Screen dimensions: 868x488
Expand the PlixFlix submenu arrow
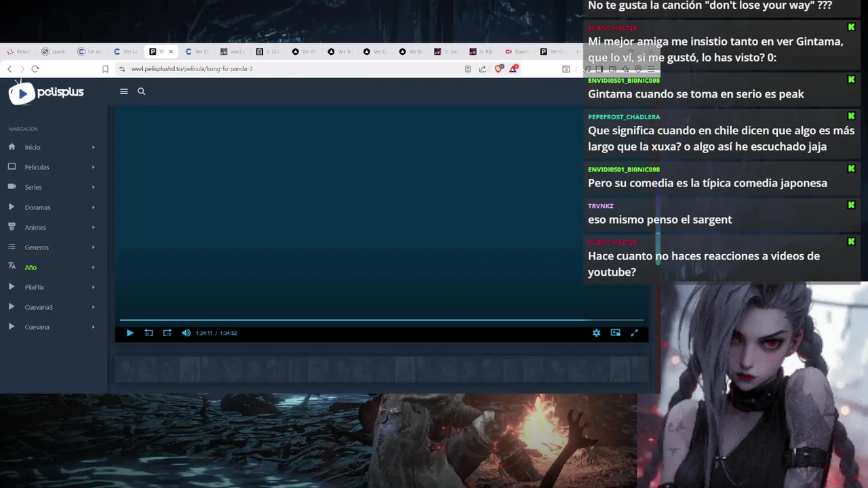point(93,287)
